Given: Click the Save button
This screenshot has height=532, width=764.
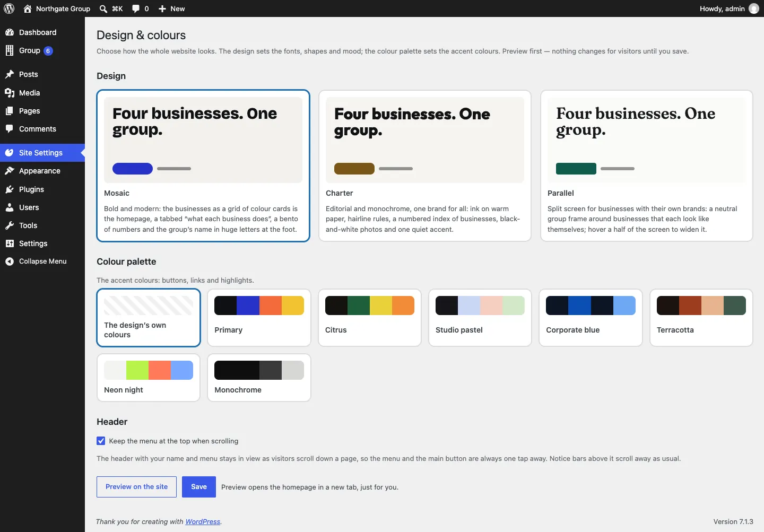Looking at the screenshot, I should point(199,487).
